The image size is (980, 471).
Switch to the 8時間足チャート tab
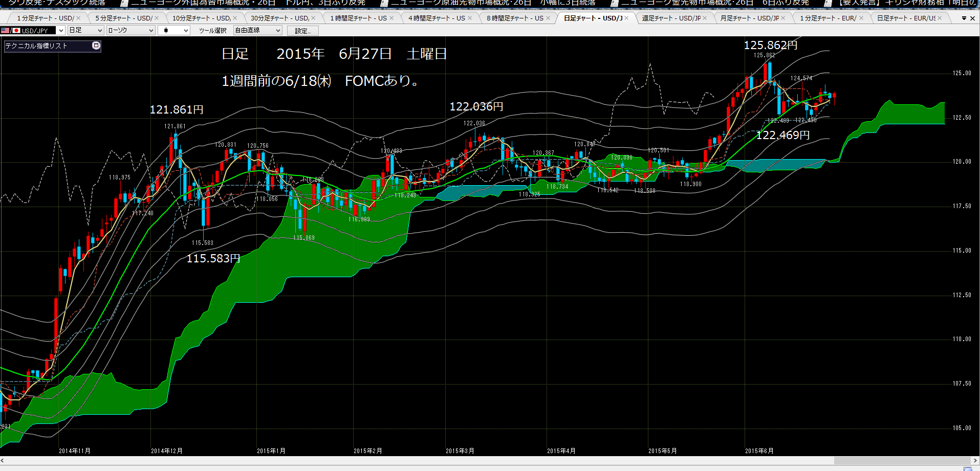(x=515, y=18)
